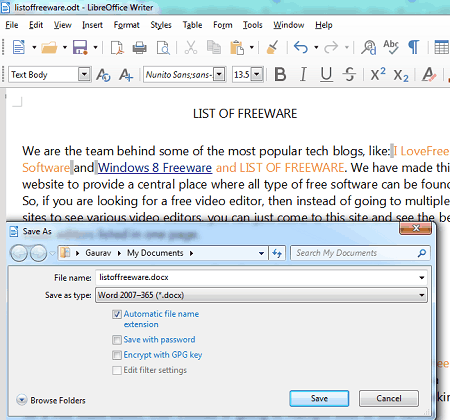Open recent documents dropdown next to Open

[x=65, y=47]
